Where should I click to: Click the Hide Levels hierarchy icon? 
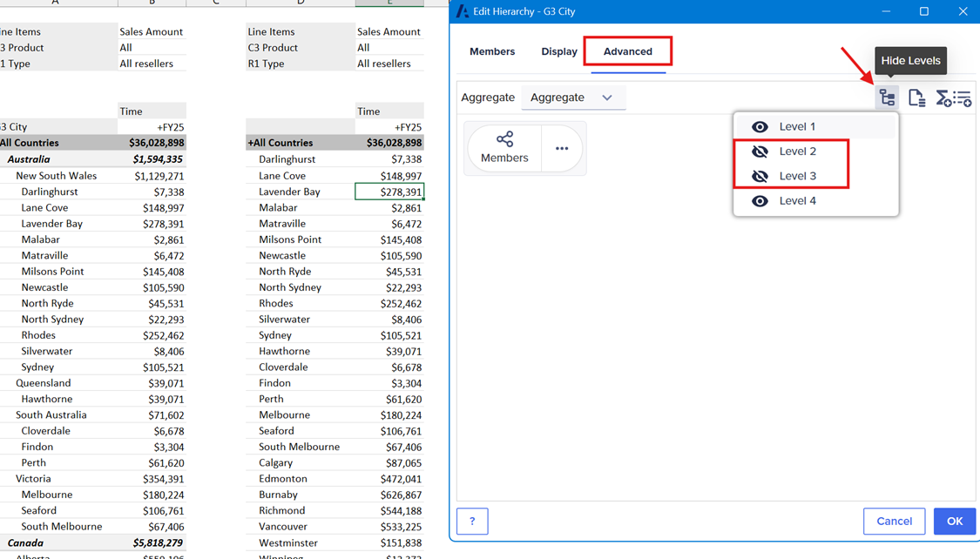[887, 98]
